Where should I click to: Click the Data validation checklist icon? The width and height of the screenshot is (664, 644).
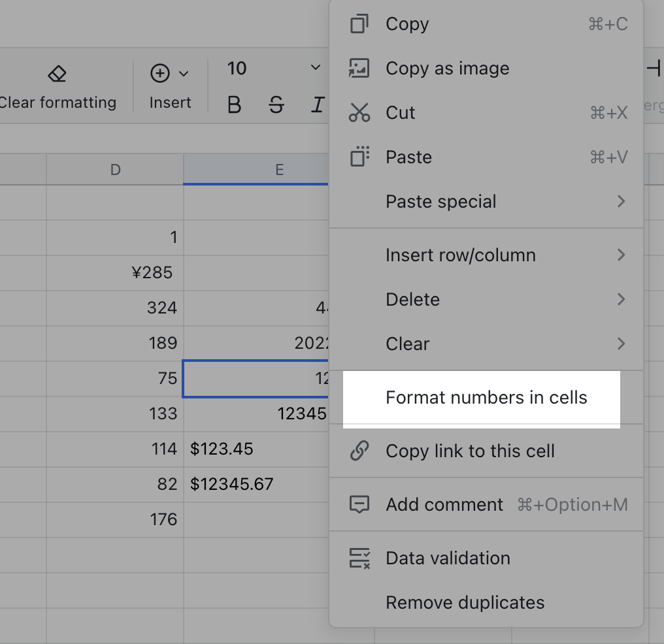click(x=358, y=558)
